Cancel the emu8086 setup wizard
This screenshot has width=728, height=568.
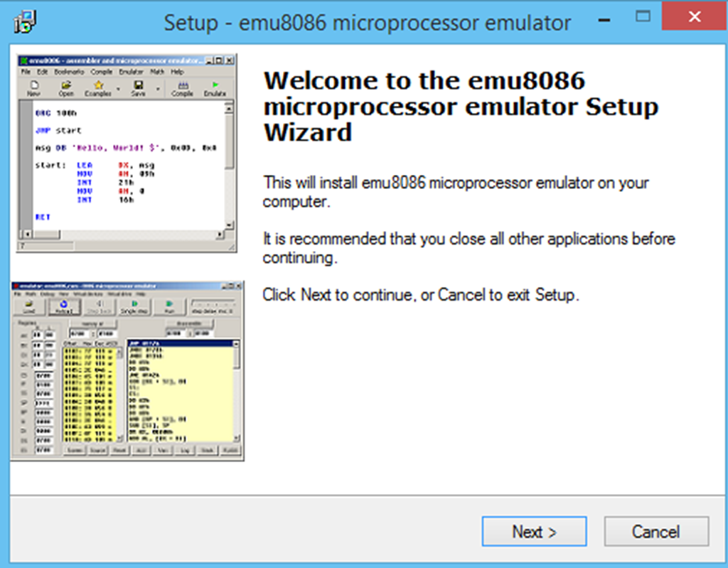pos(655,531)
